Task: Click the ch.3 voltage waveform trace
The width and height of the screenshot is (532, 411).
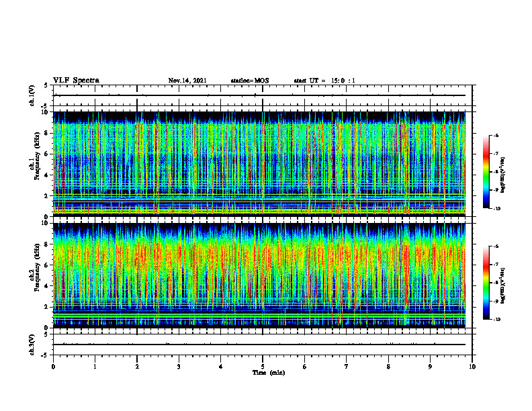Action: (259, 345)
